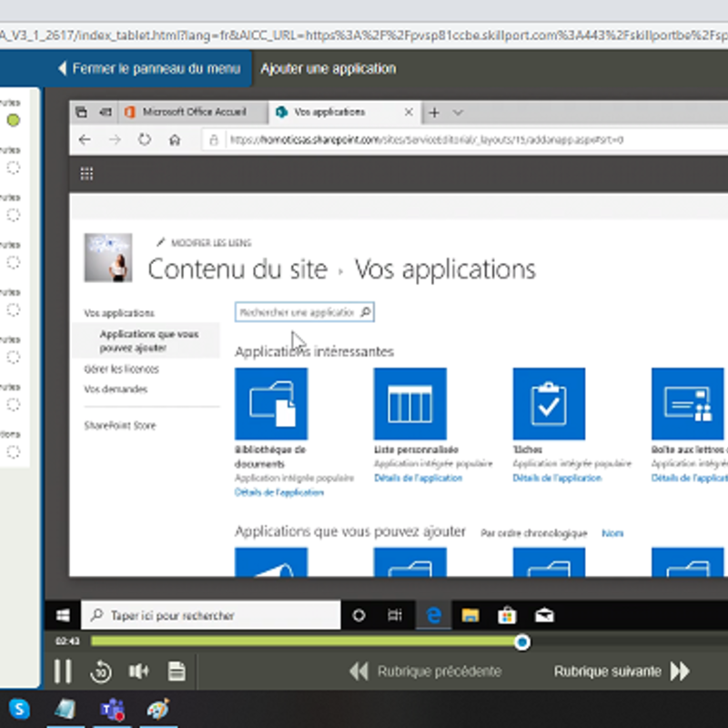Image resolution: width=728 pixels, height=728 pixels.
Task: Open Microsoft Store taskbar icon
Action: pyautogui.click(x=507, y=616)
